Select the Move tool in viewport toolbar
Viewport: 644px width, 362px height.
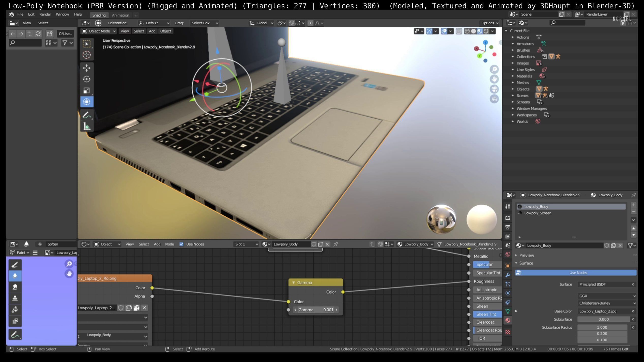pos(86,68)
